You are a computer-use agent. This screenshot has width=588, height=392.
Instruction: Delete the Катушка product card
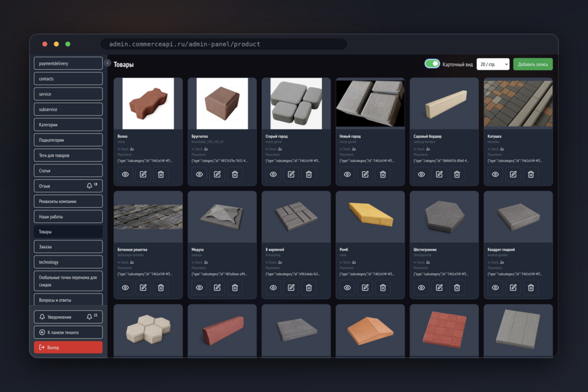click(531, 174)
